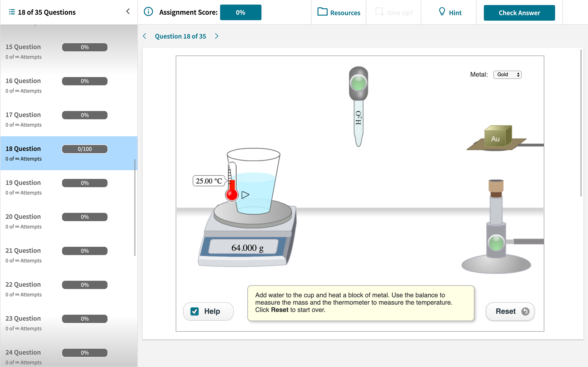Click the Resources folder icon
Viewport: 588px width, 367px height.
[x=322, y=12]
